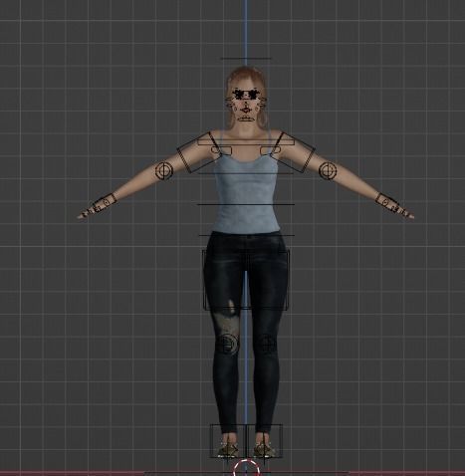Image resolution: width=465 pixels, height=476 pixels.
Task: Select the hips box control around the thighs
Action: click(246, 280)
